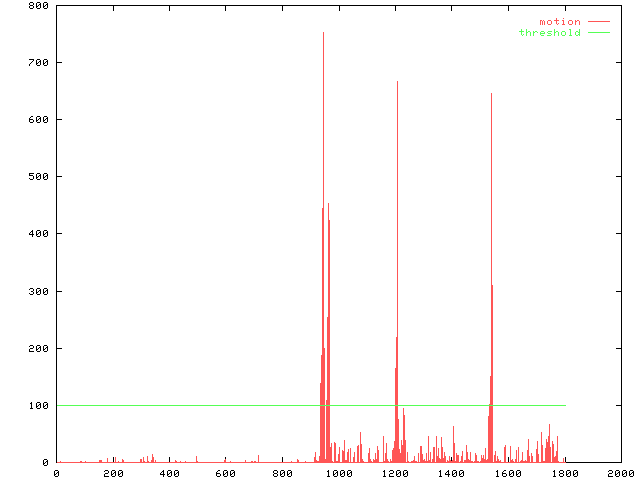Click the x-axis label 400
Screen dimensions: 640x480
[169, 474]
